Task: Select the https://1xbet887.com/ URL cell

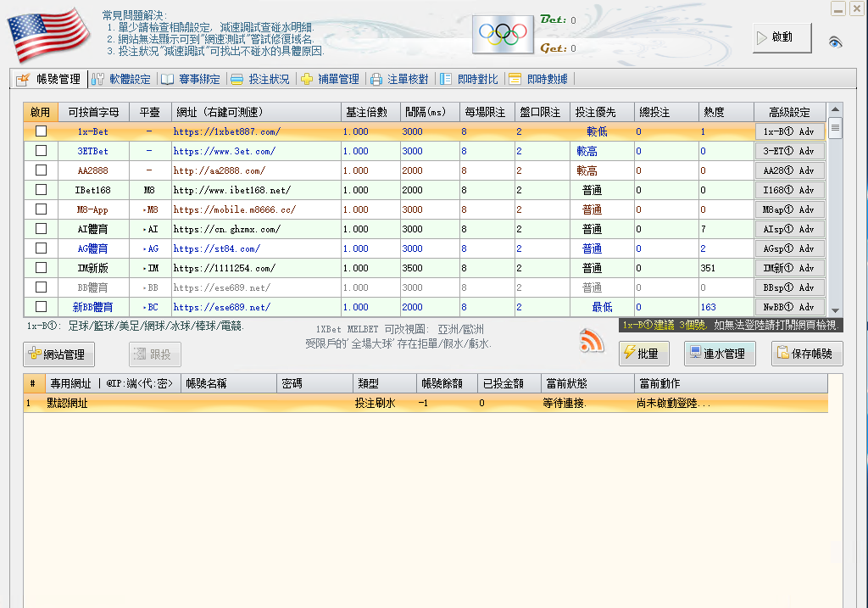Action: (256, 131)
